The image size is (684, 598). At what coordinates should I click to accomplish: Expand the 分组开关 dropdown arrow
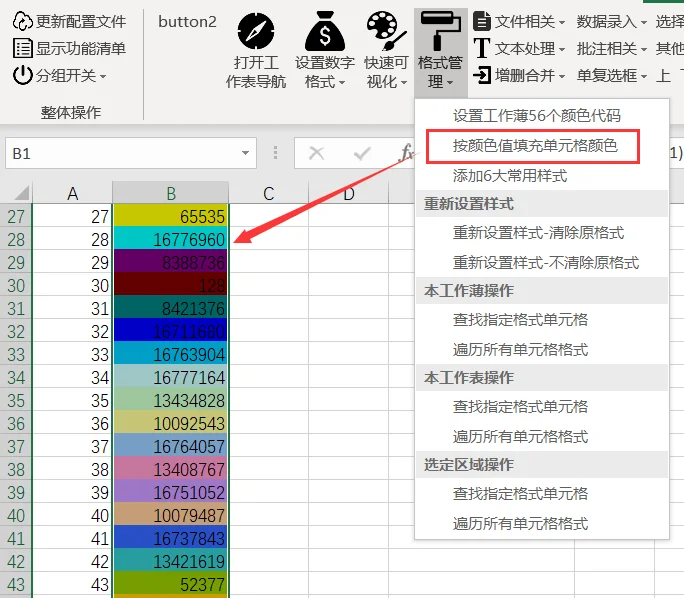point(103,76)
